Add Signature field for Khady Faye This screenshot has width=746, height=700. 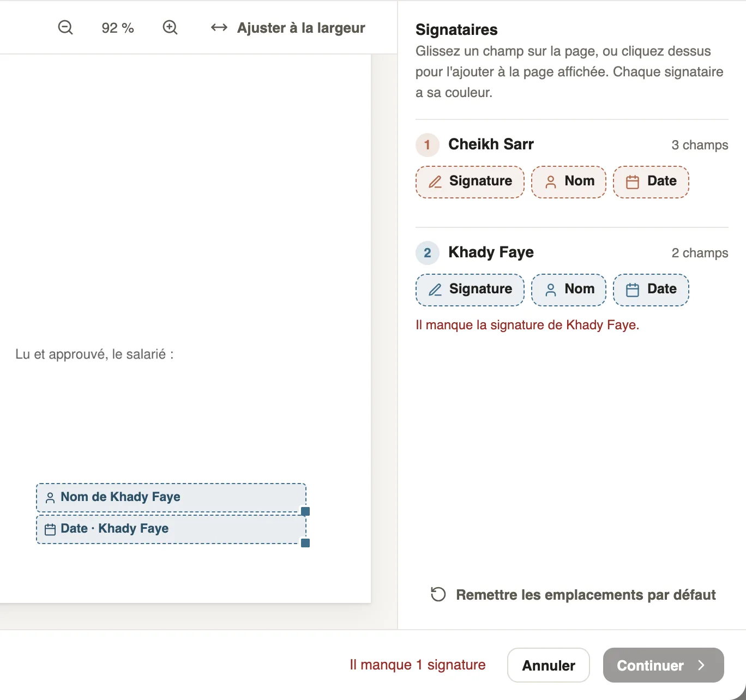point(470,289)
